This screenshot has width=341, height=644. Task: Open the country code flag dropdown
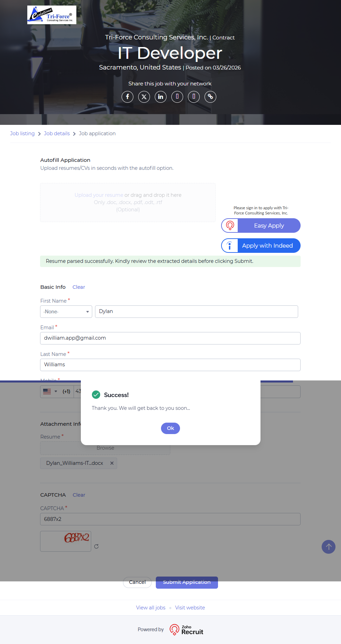(50, 392)
